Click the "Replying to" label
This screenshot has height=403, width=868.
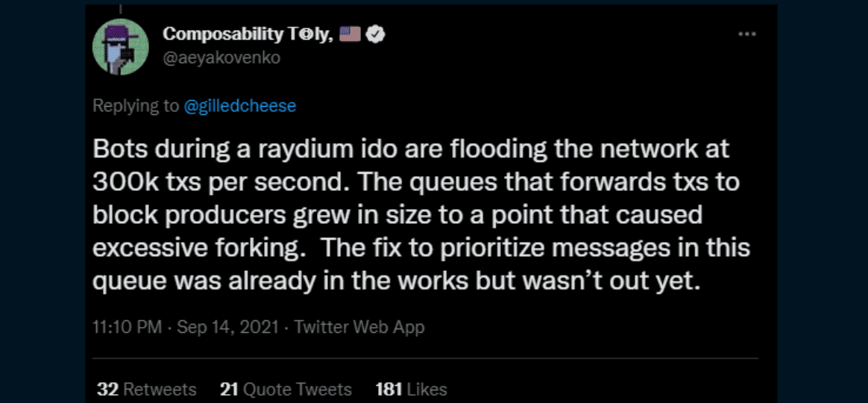[x=136, y=106]
